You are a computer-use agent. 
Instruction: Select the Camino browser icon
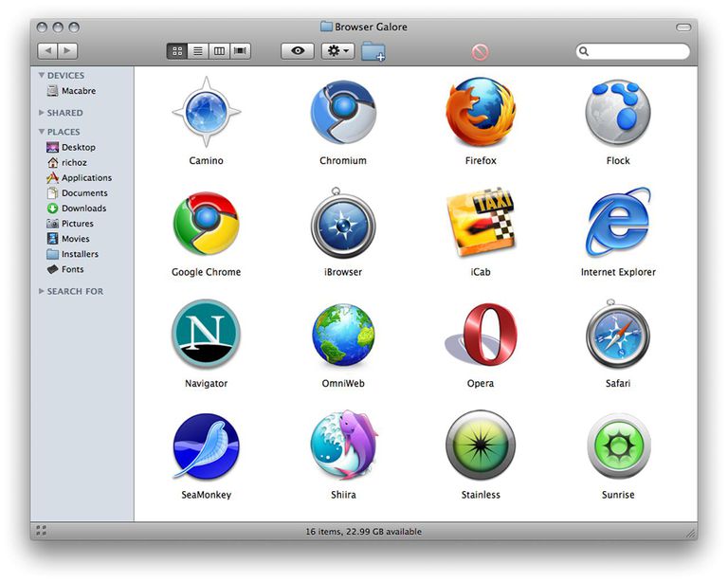pyautogui.click(x=206, y=112)
